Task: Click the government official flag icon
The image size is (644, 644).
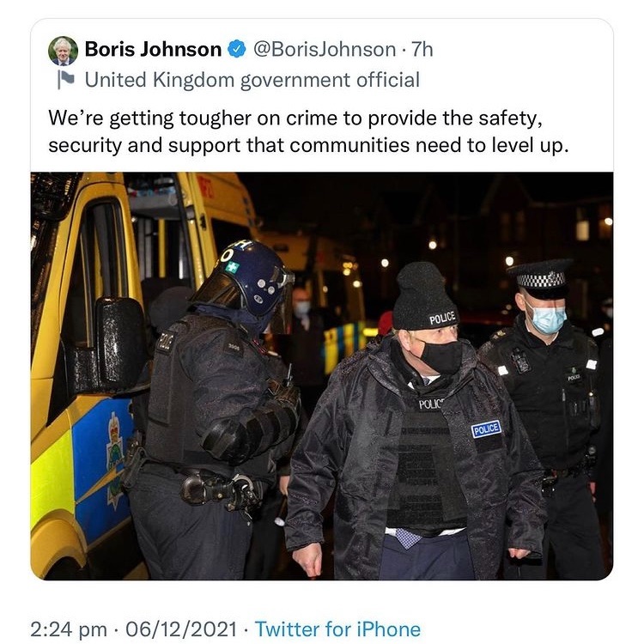Action: (65, 80)
